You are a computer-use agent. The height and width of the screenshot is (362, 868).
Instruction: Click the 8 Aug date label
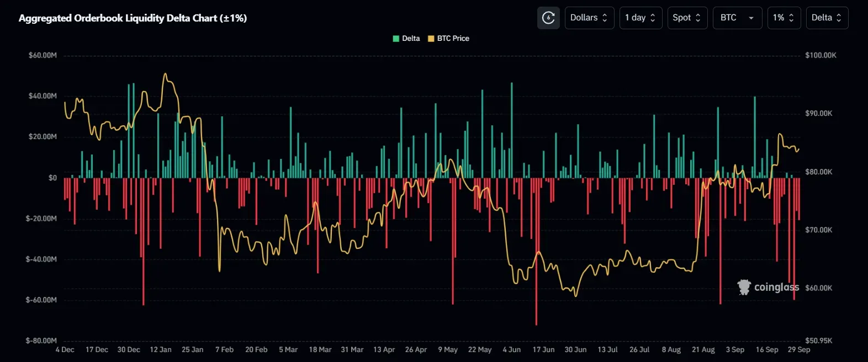coord(671,350)
